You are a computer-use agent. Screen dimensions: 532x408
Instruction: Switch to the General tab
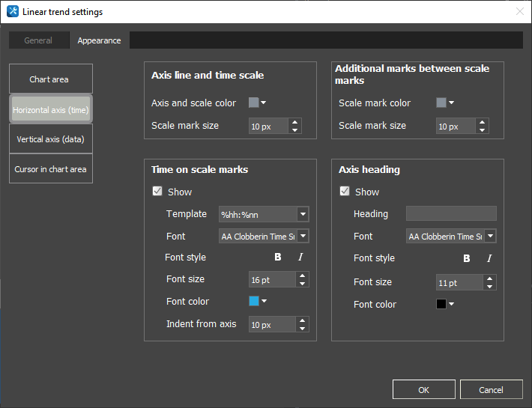(x=38, y=40)
